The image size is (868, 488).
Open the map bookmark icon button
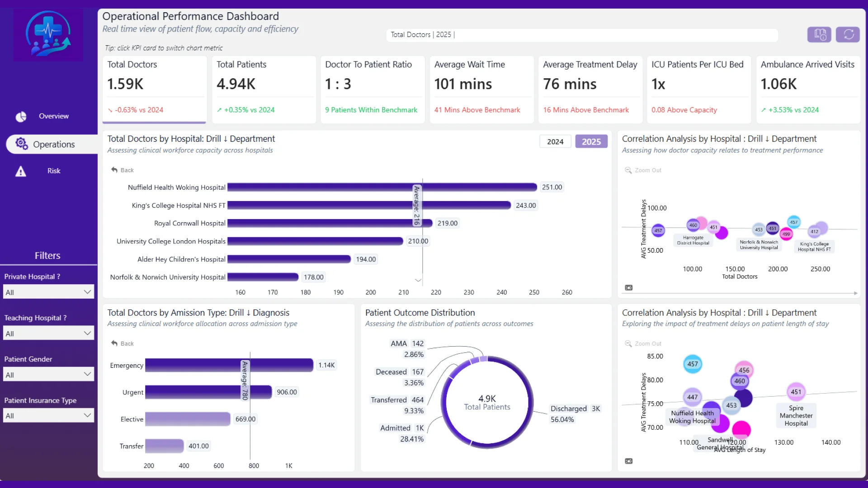coord(820,34)
